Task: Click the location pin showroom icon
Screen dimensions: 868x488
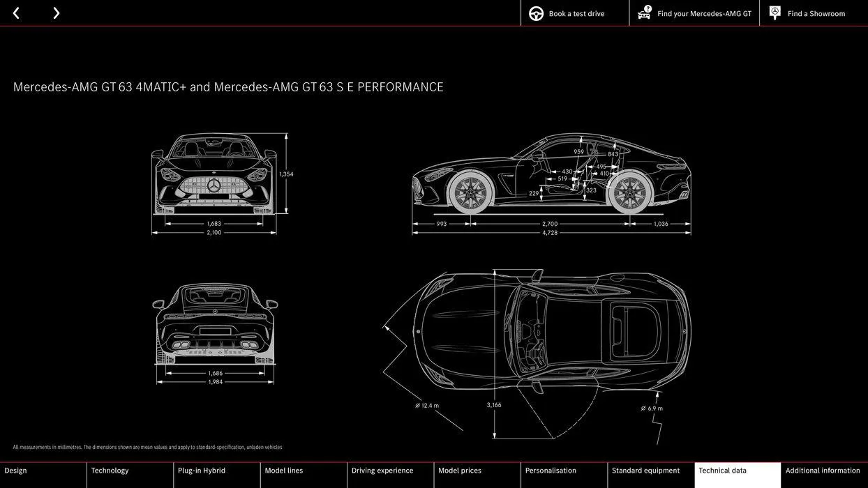Action: (775, 12)
